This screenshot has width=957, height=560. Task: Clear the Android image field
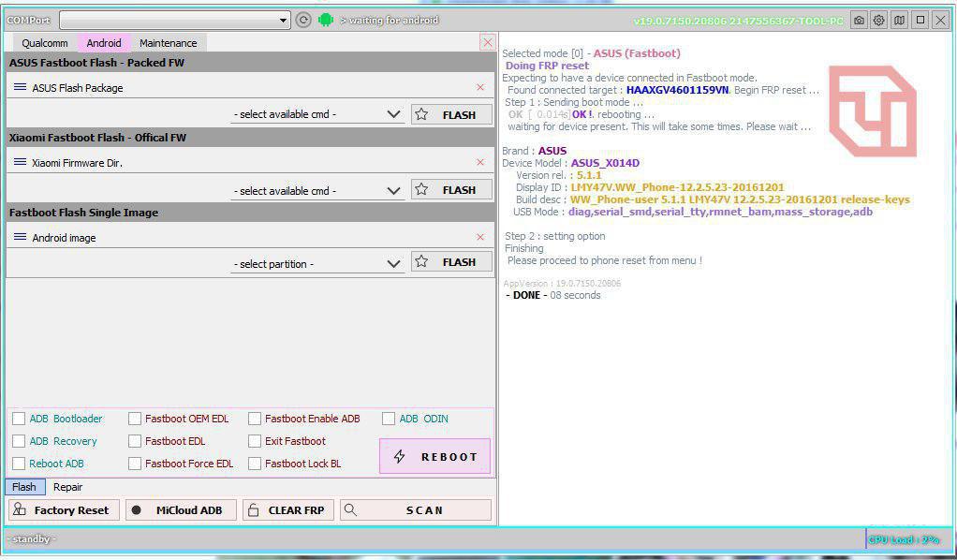[x=480, y=237]
